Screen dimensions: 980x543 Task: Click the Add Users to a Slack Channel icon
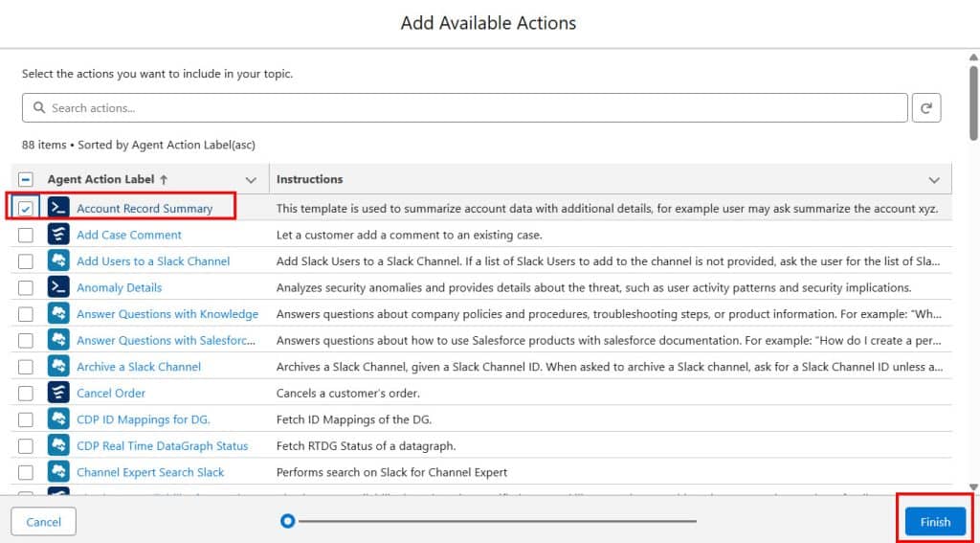(x=58, y=260)
